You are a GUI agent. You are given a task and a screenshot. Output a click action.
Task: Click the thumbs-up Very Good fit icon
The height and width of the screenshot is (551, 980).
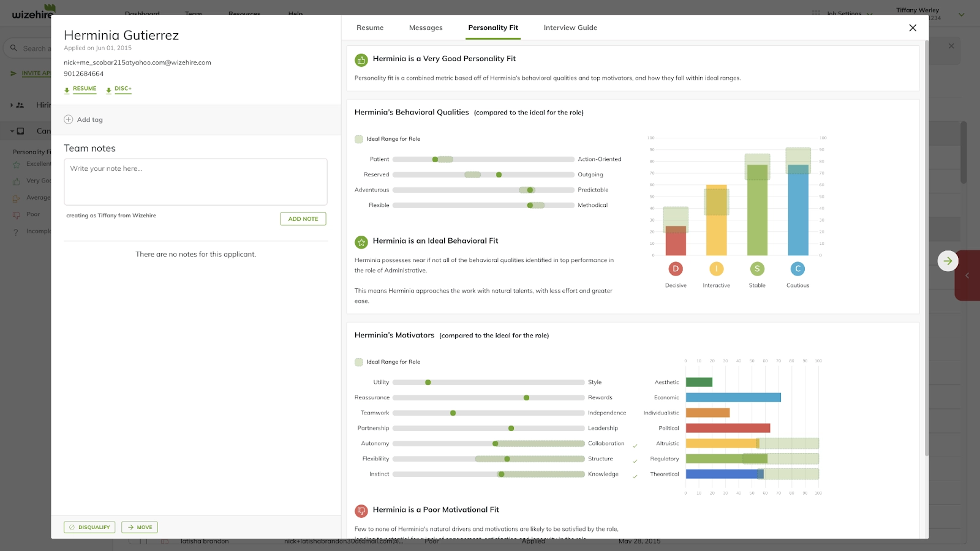[x=361, y=60]
